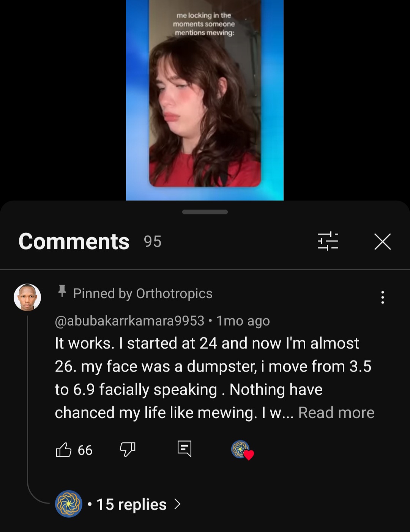Tap the pin icon beside Pinned by Orthotropics
The height and width of the screenshot is (532, 410).
(62, 291)
